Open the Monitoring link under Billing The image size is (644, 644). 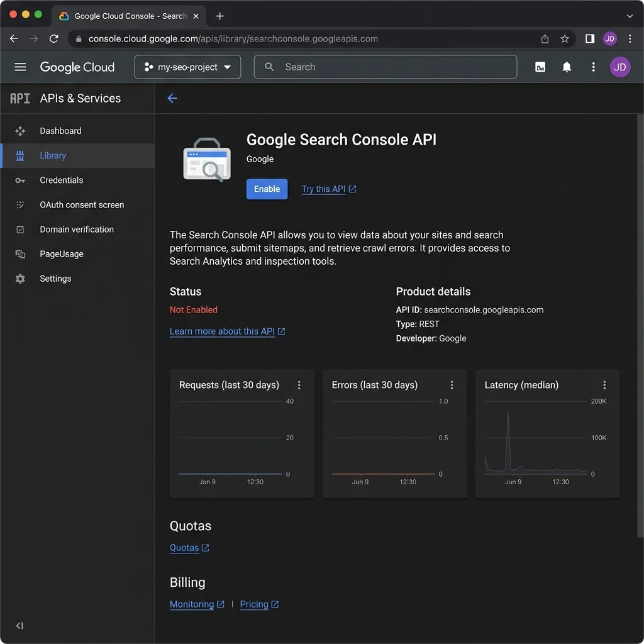coord(197,604)
